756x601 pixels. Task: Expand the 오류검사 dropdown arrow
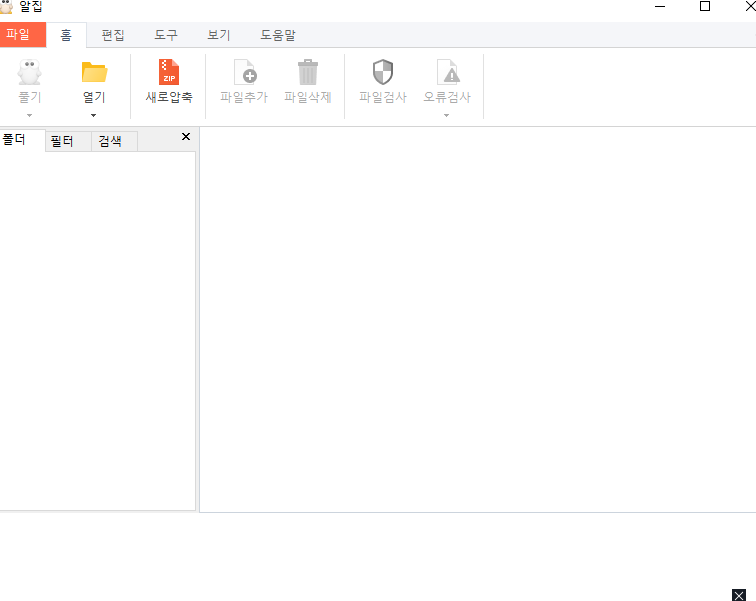pyautogui.click(x=446, y=115)
